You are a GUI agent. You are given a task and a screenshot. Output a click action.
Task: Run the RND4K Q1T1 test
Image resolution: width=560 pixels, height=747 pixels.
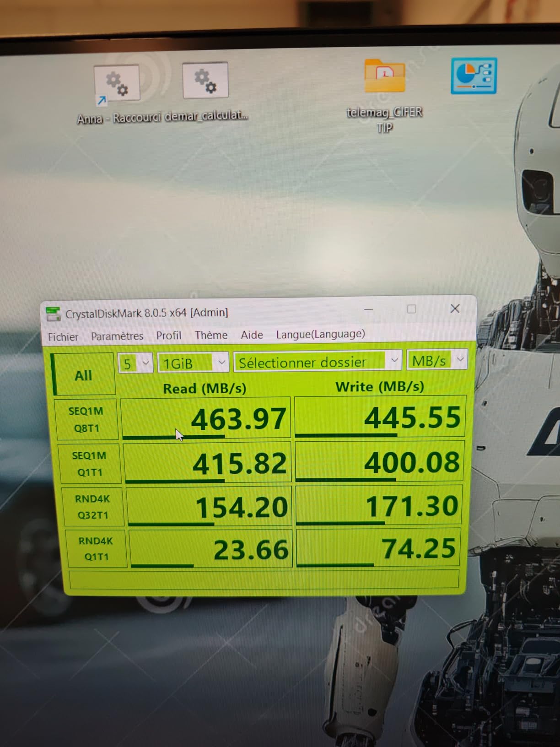pos(96,548)
